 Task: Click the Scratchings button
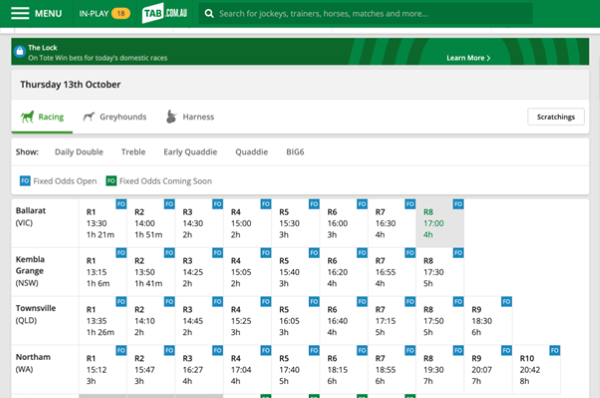556,117
